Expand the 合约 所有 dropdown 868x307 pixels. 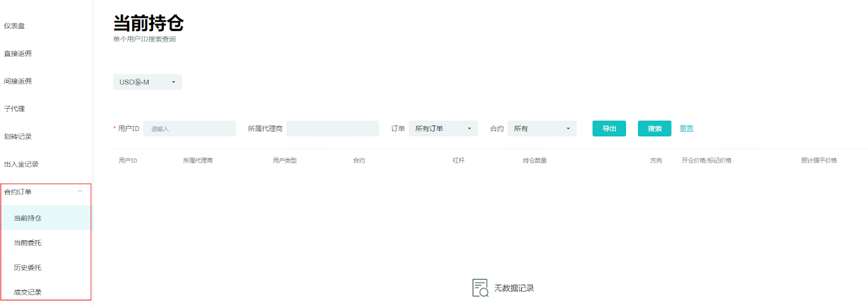(541, 129)
